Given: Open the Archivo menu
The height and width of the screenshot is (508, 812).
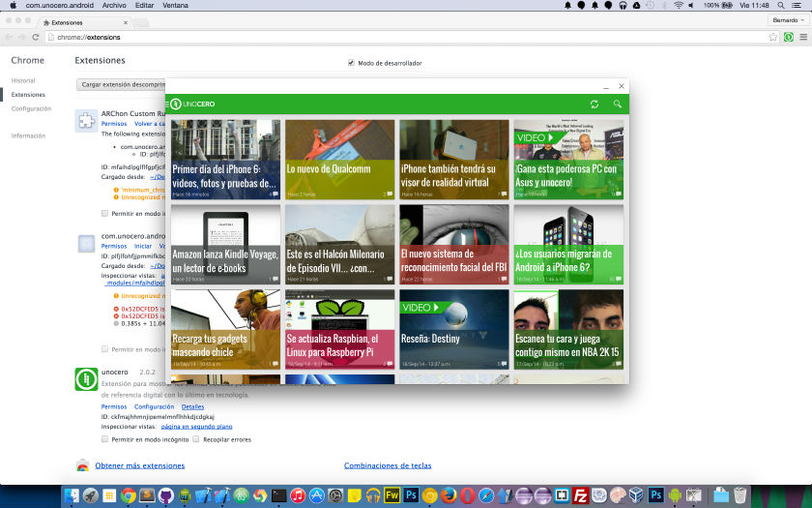Looking at the screenshot, I should coord(114,5).
